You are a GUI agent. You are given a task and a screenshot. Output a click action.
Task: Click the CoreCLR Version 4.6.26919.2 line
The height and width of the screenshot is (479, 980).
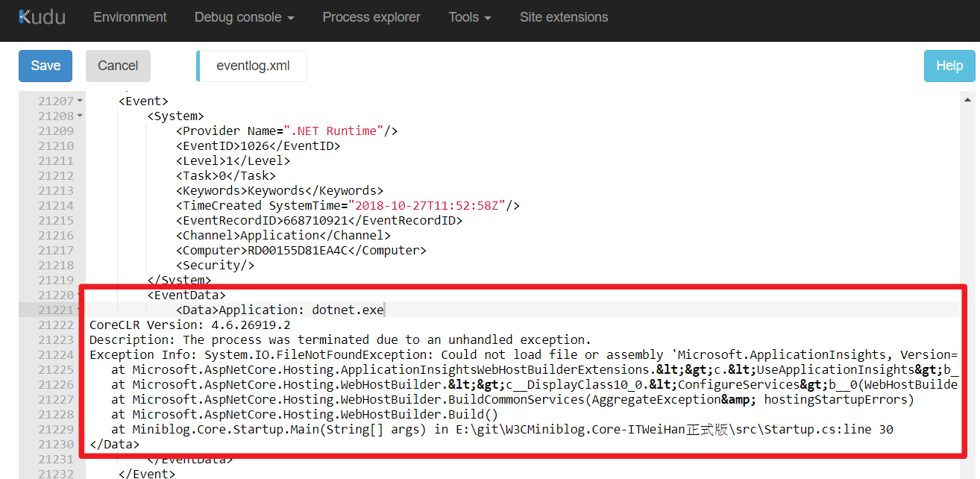coord(190,325)
